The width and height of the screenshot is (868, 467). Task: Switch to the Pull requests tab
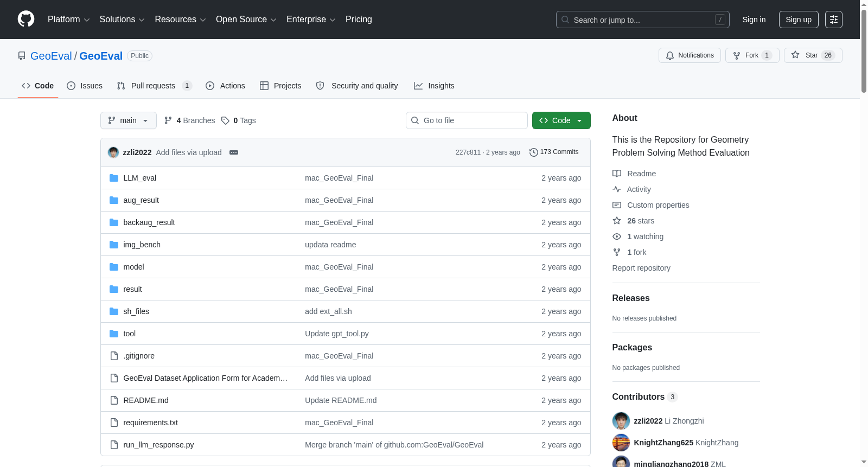click(x=155, y=86)
